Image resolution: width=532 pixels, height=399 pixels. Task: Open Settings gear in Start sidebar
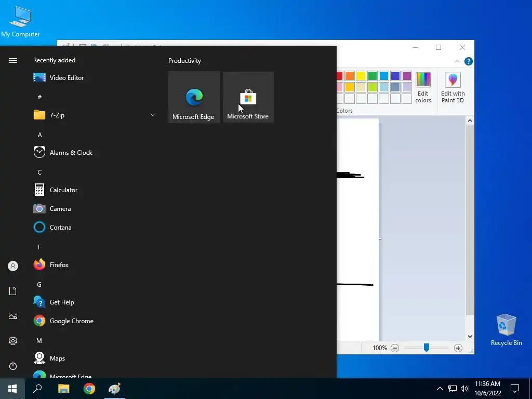tap(13, 341)
